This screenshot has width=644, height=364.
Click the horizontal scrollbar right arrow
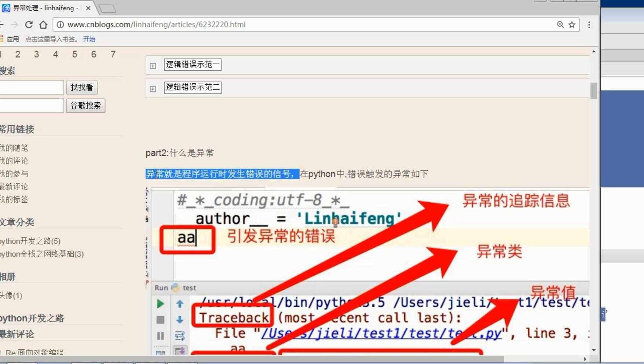pos(585,359)
